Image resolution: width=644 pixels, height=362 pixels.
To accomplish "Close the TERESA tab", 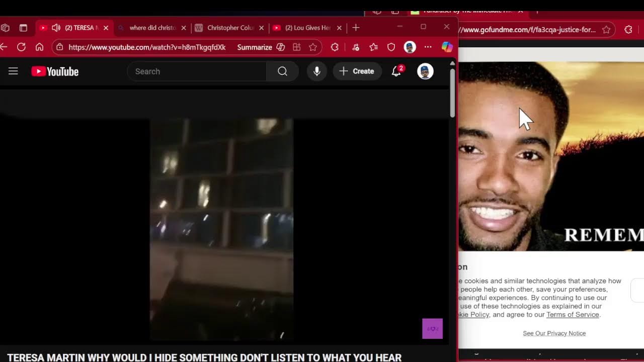I will (x=106, y=28).
